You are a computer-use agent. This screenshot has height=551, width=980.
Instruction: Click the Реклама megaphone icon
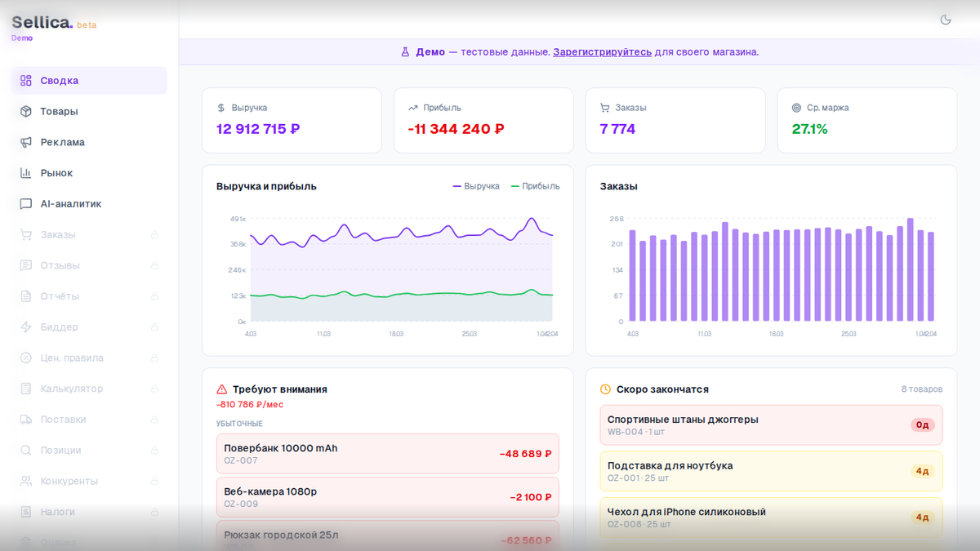click(x=26, y=142)
